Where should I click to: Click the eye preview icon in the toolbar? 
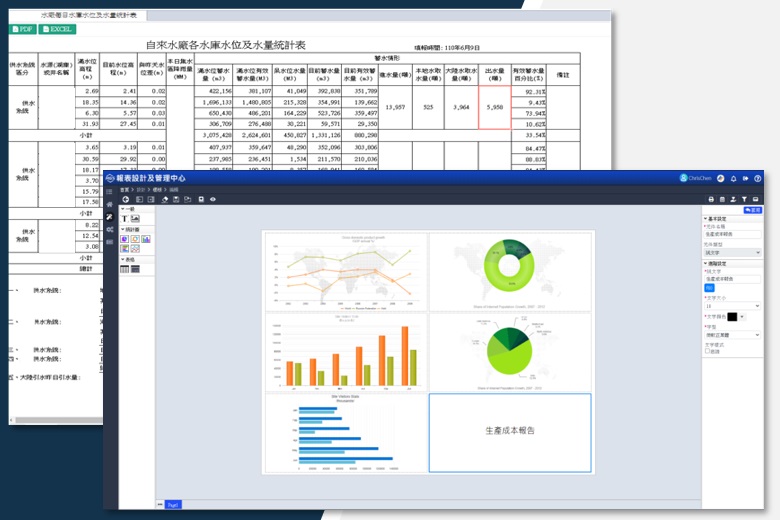(213, 199)
